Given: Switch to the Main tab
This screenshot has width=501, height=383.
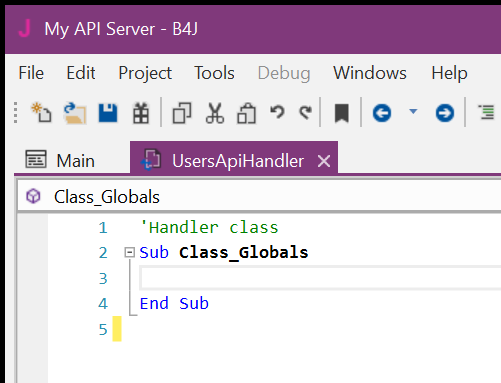Looking at the screenshot, I should 60,160.
